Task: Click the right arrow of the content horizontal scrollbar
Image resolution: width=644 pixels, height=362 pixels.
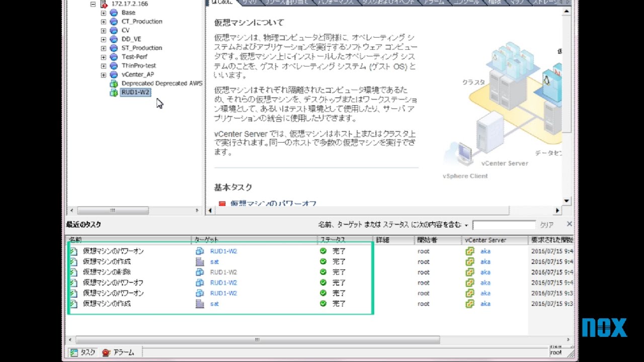Action: point(557,211)
